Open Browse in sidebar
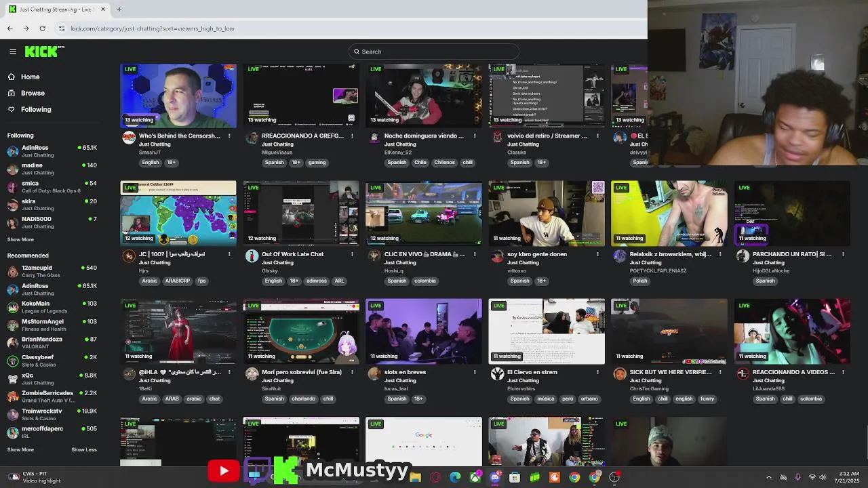This screenshot has height=488, width=868. tap(32, 93)
